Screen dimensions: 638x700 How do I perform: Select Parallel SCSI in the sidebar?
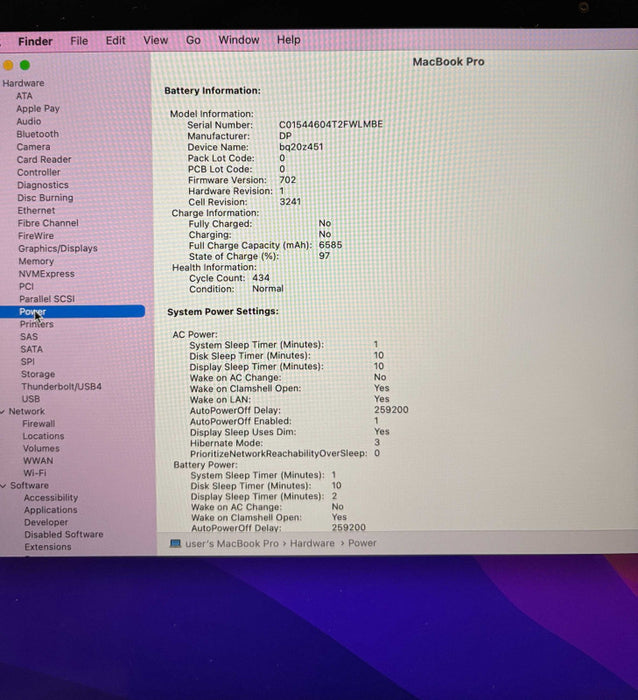[47, 299]
